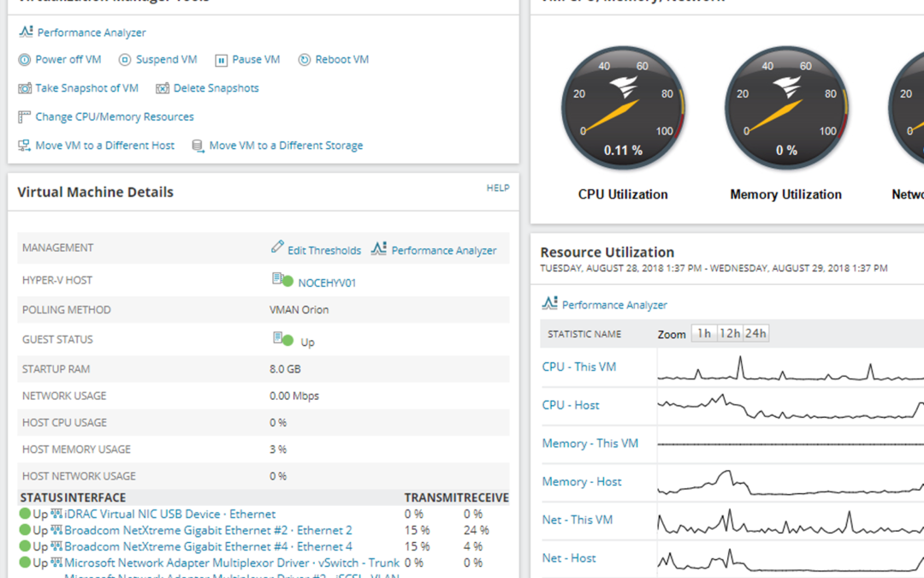The width and height of the screenshot is (924, 578).
Task: Open the Net - This VM statistic
Action: click(577, 520)
